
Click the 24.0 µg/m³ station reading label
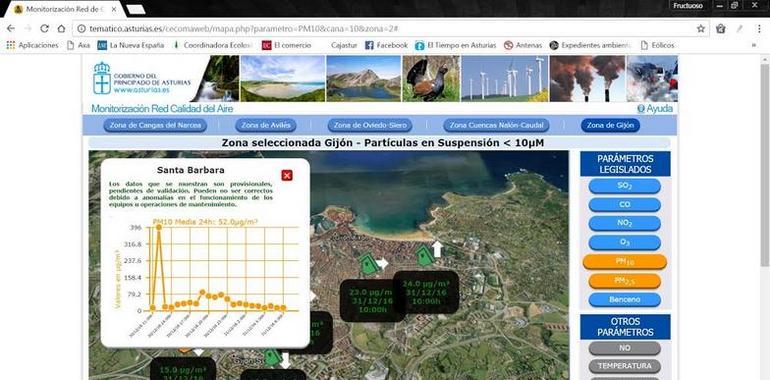point(426,293)
